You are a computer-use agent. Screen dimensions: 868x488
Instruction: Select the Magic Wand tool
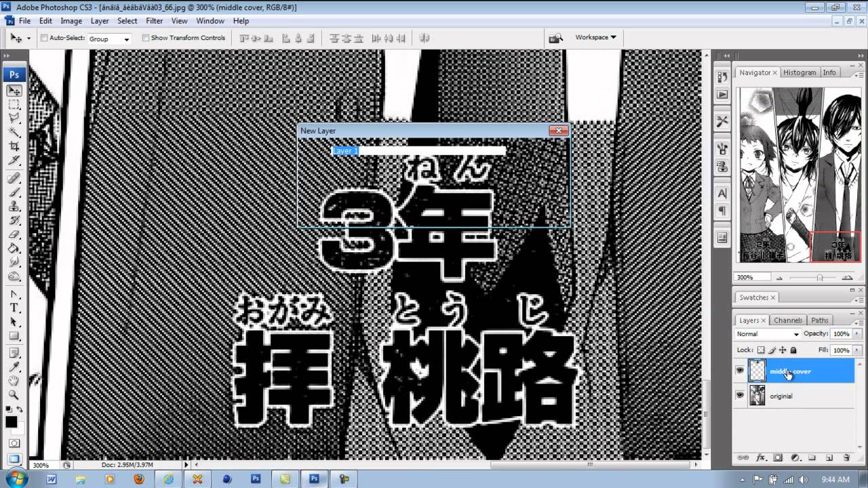tap(14, 131)
